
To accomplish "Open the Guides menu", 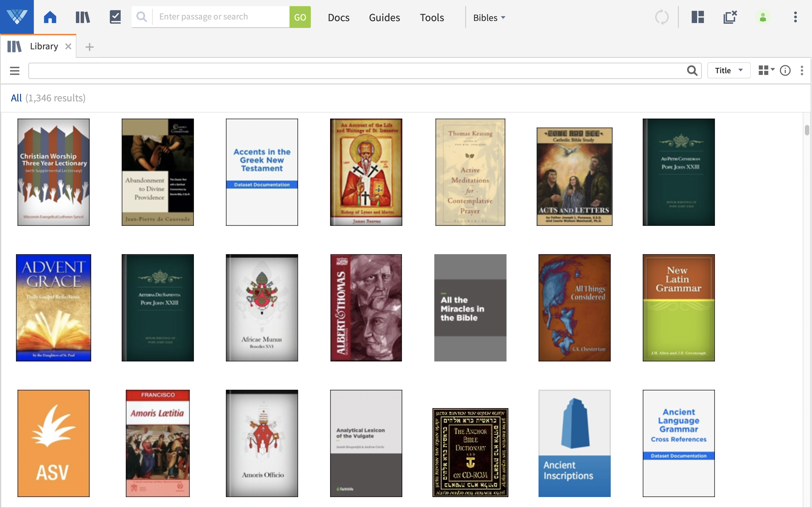I will point(384,18).
